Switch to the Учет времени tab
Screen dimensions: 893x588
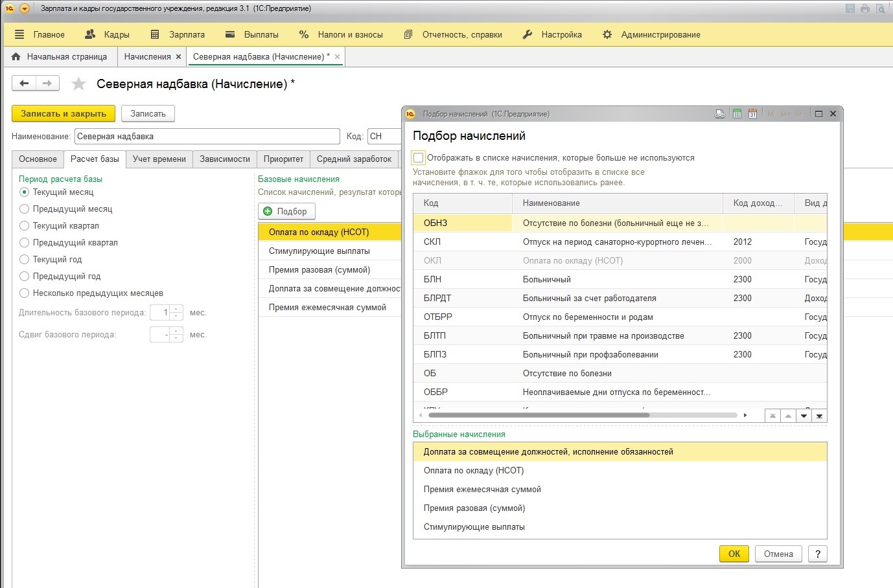coord(159,159)
